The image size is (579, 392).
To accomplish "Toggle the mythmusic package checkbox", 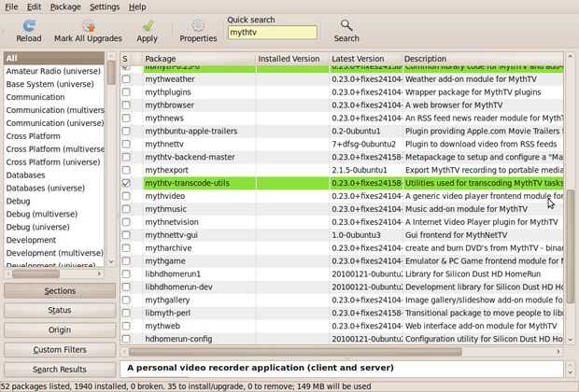I will [x=126, y=209].
